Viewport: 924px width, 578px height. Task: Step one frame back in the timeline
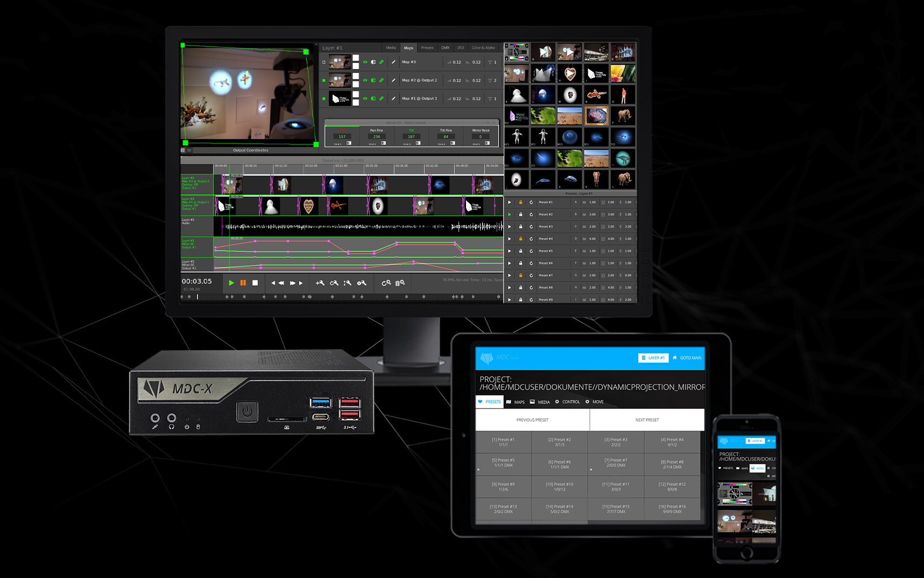[x=273, y=283]
